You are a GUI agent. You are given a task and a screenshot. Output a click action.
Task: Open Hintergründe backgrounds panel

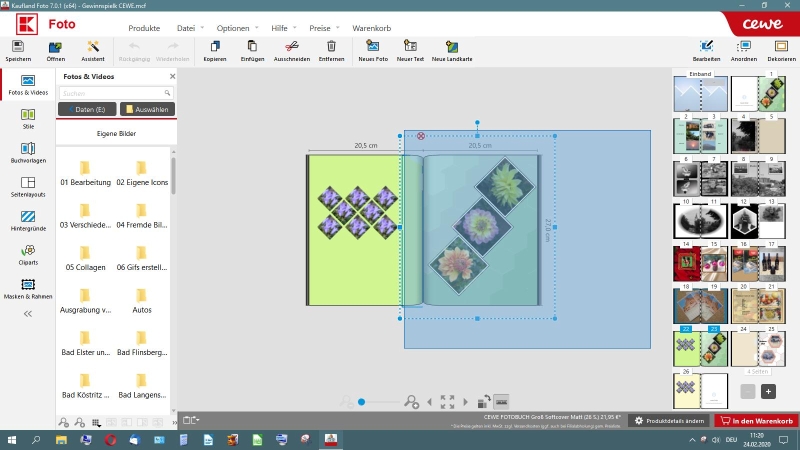pos(28,216)
